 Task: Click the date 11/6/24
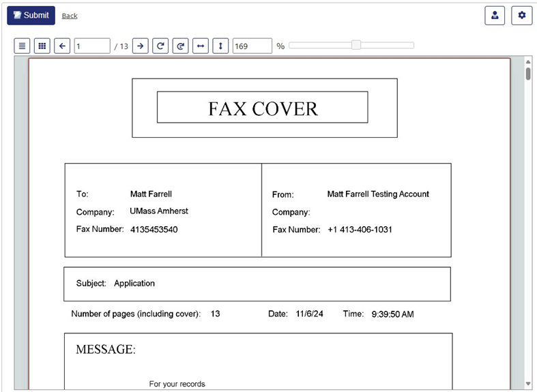[309, 314]
